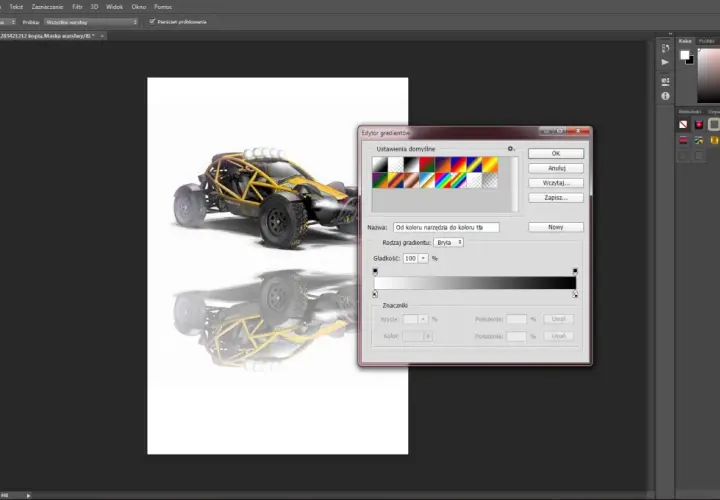Confirm the gradient with OK
This screenshot has width=720, height=500.
click(556, 153)
